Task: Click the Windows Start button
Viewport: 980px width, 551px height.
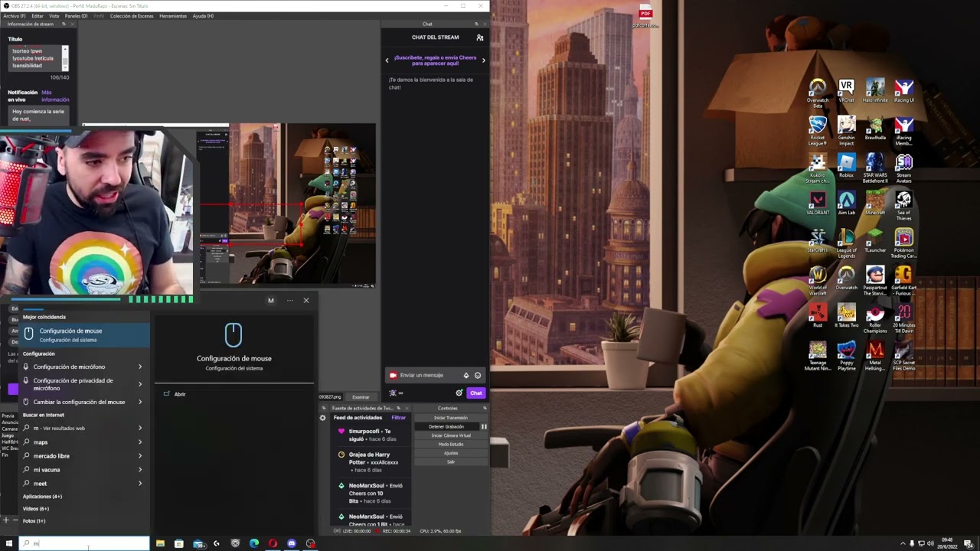Action: [9, 543]
